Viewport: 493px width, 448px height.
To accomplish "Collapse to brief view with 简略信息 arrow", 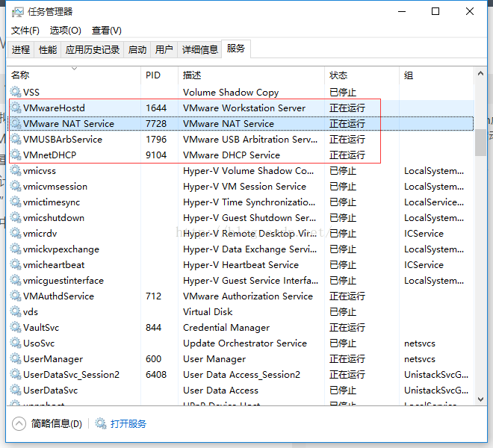I will pos(19,423).
